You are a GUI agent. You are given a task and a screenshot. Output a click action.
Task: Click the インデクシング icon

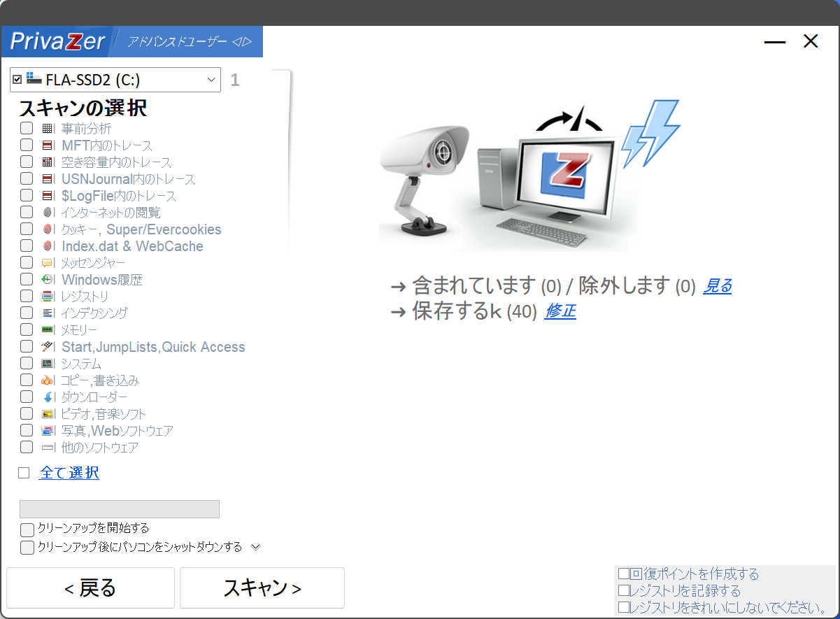pos(48,313)
